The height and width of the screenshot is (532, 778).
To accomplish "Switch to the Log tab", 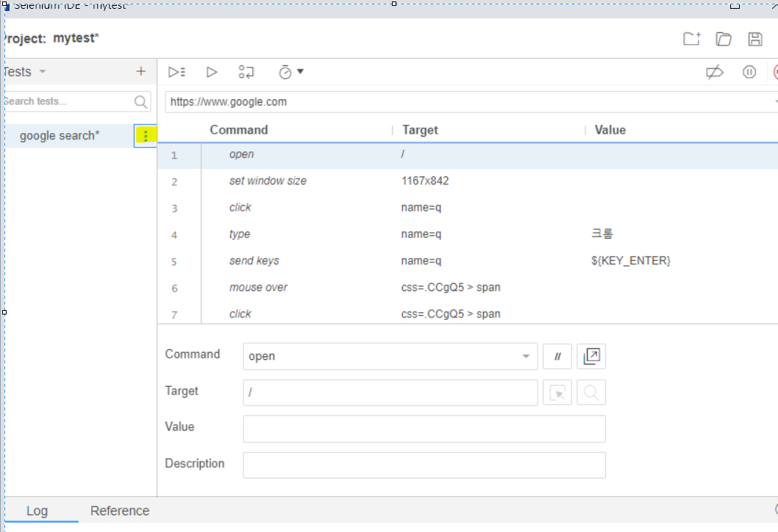I will (38, 511).
